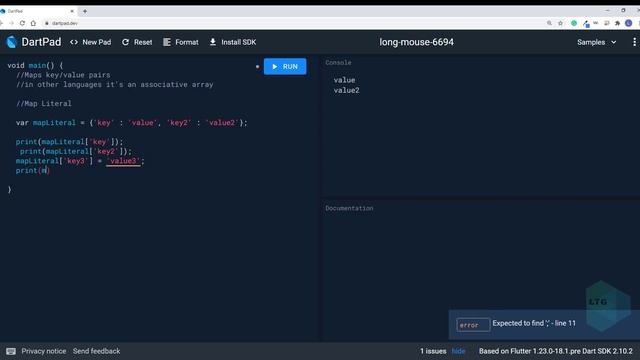Open the Privacy notice link
The width and height of the screenshot is (640, 360).
click(x=44, y=351)
